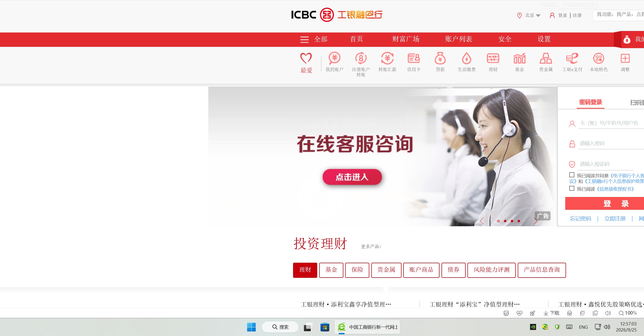The image size is (644, 336).
Task: Show next banner with right arrow
Action: point(535,221)
